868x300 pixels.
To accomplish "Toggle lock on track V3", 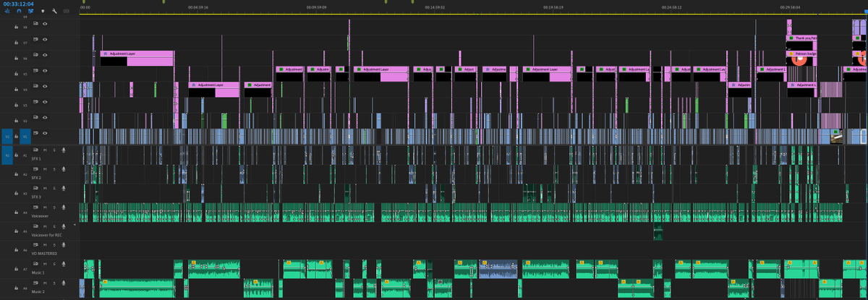I will (16, 105).
